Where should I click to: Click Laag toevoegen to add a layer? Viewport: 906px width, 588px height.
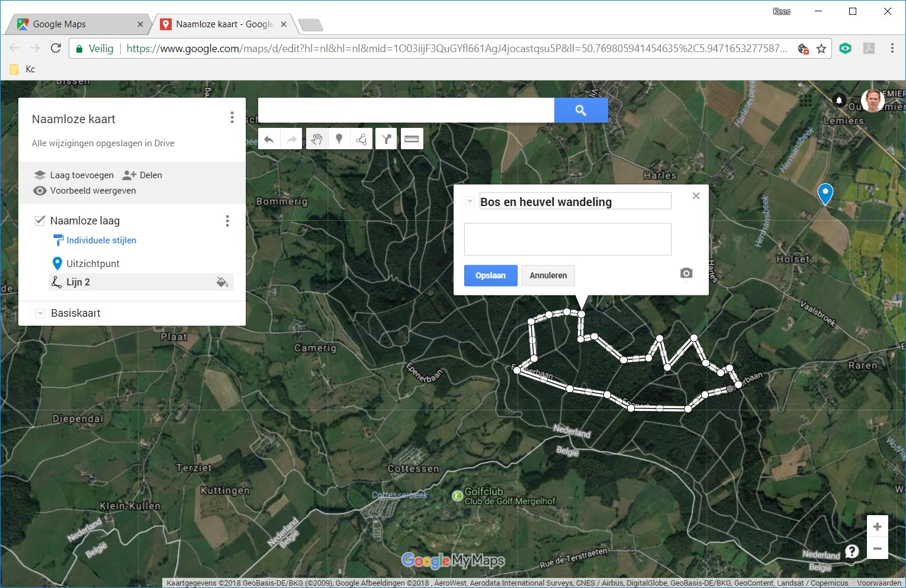tap(74, 175)
